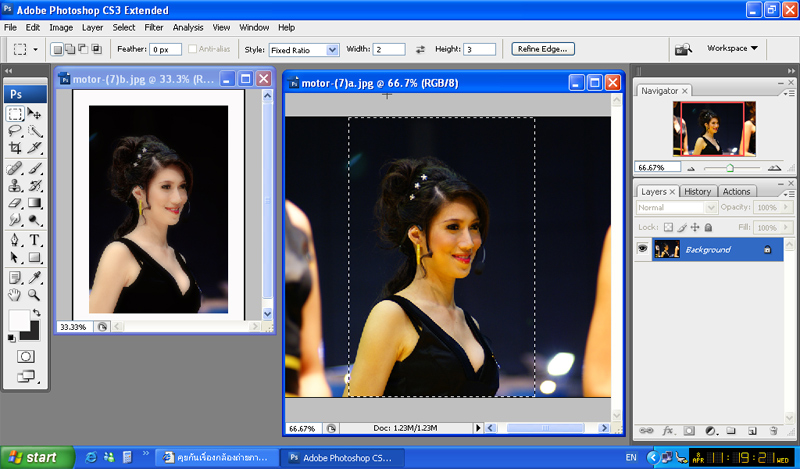Click the delete layer trash icon

(x=774, y=430)
